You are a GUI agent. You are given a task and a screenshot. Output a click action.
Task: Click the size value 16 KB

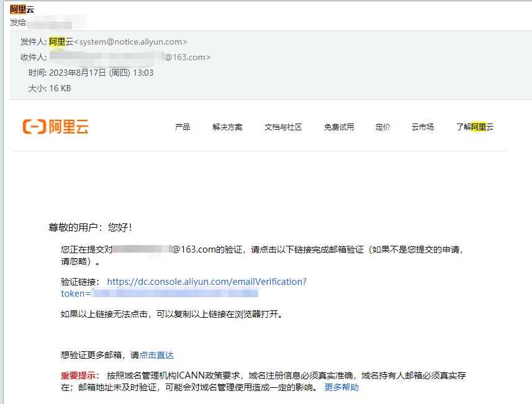60,89
